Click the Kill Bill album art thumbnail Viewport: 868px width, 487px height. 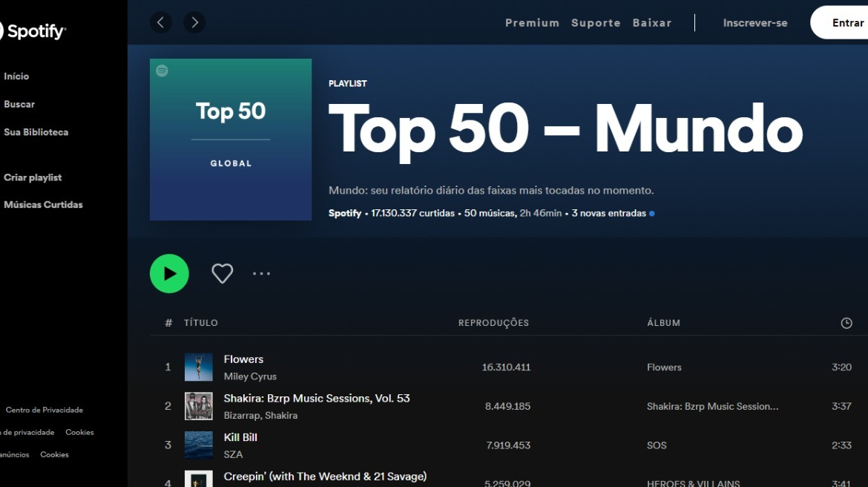pyautogui.click(x=199, y=445)
